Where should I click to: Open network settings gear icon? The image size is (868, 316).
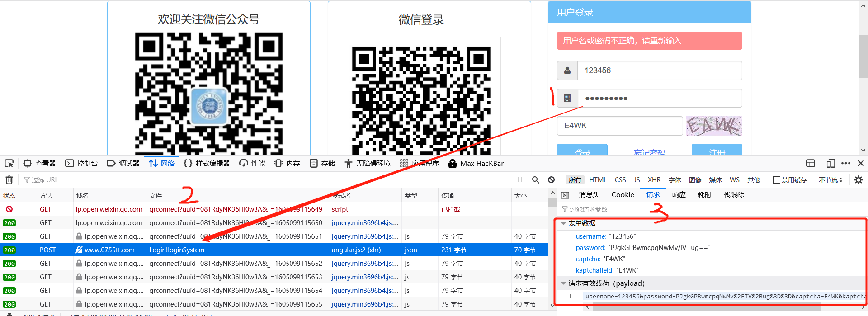[x=859, y=180]
